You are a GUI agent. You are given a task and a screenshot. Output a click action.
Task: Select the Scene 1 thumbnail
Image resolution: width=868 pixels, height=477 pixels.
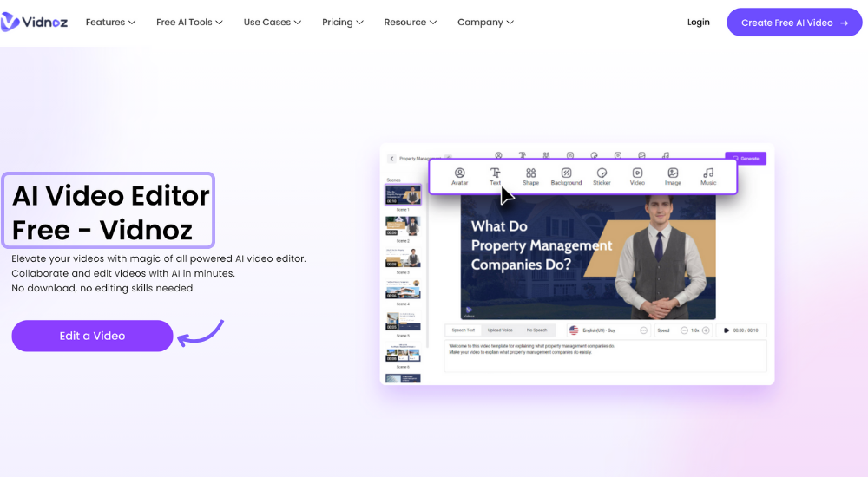[403, 195]
